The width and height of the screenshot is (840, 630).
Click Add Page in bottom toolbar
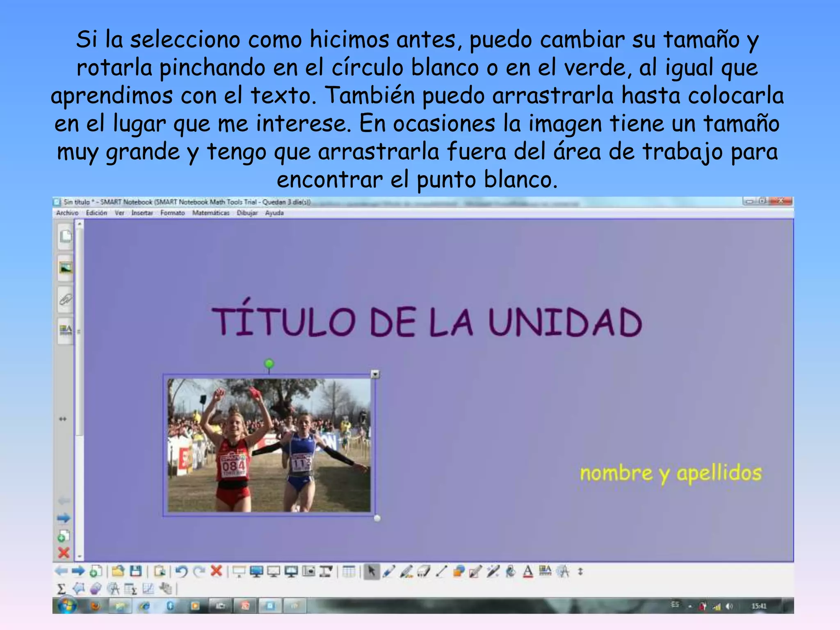pyautogui.click(x=96, y=571)
